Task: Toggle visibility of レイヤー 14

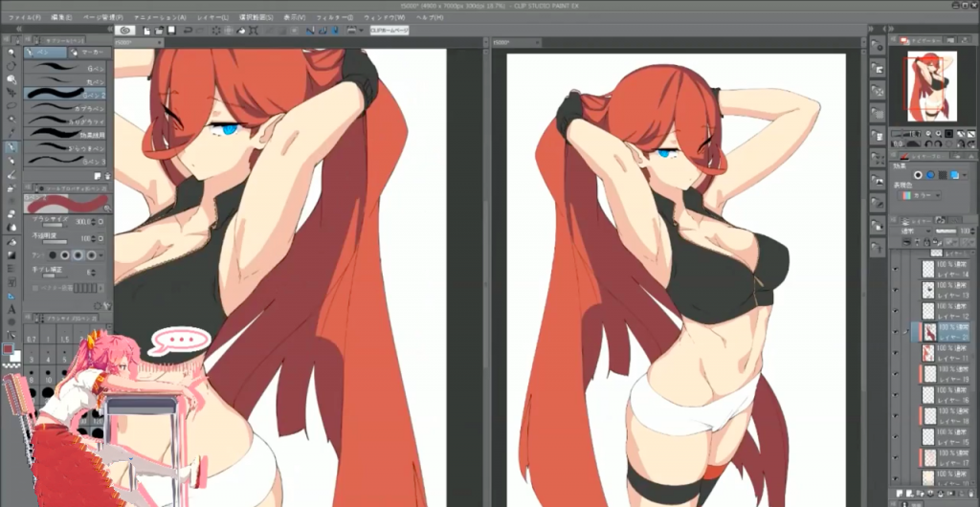Action: pos(896,269)
